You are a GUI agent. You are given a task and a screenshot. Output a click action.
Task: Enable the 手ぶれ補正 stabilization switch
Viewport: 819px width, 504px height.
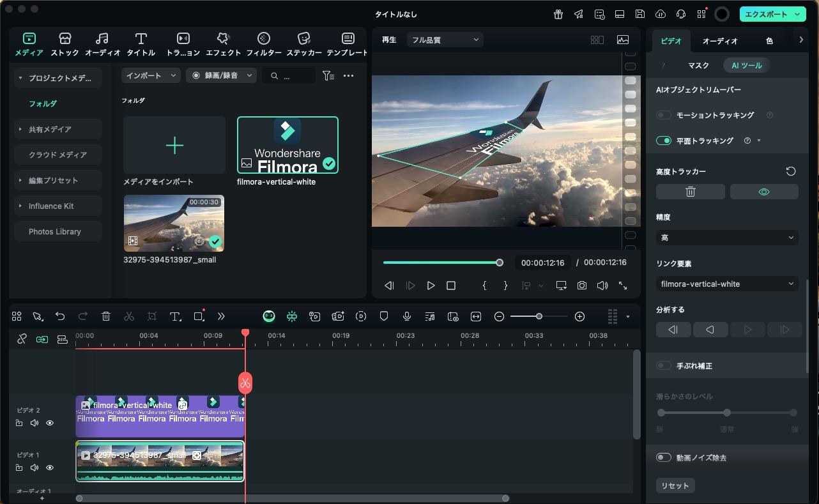click(x=664, y=365)
